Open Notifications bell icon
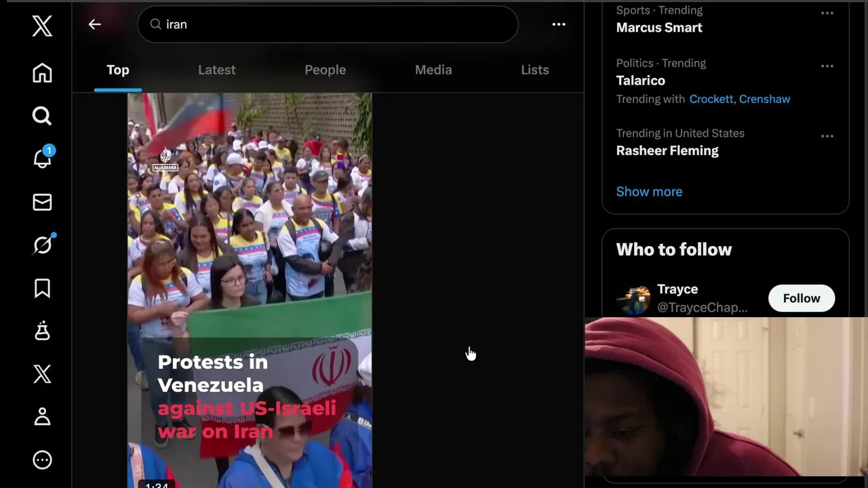This screenshot has height=488, width=868. tap(42, 159)
